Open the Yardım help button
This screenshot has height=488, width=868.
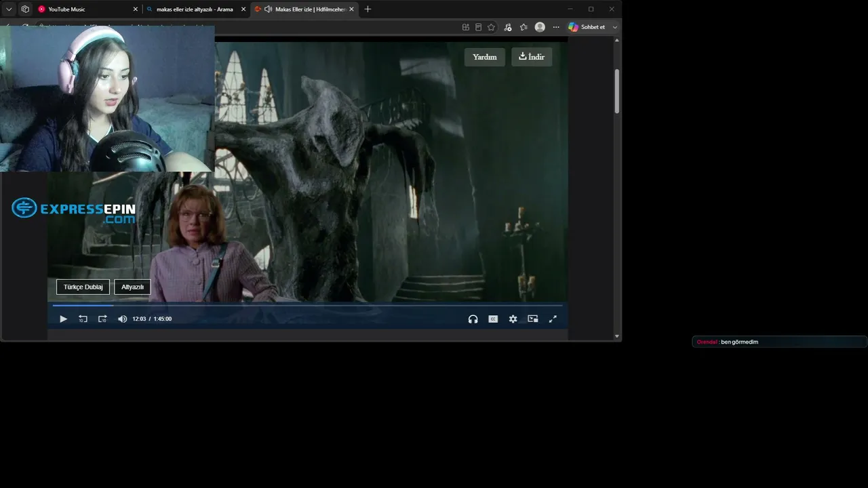(x=485, y=57)
